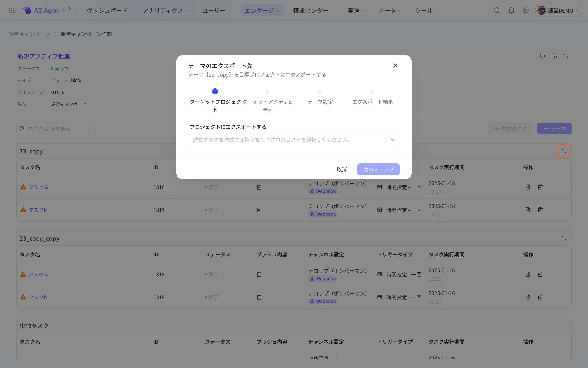Click the search magnifier icon in header

[497, 10]
